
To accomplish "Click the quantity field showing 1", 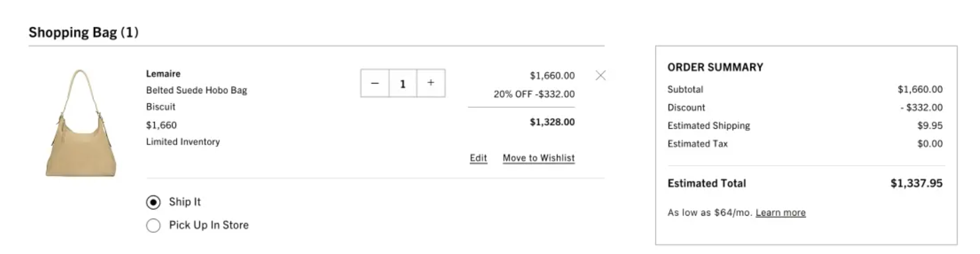I will click(403, 83).
